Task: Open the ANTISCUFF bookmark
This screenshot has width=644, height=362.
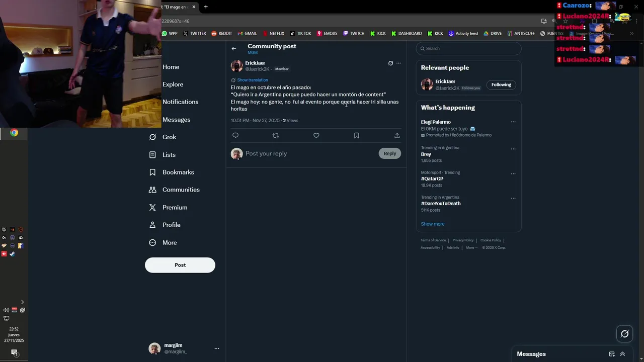Action: [x=521, y=34]
